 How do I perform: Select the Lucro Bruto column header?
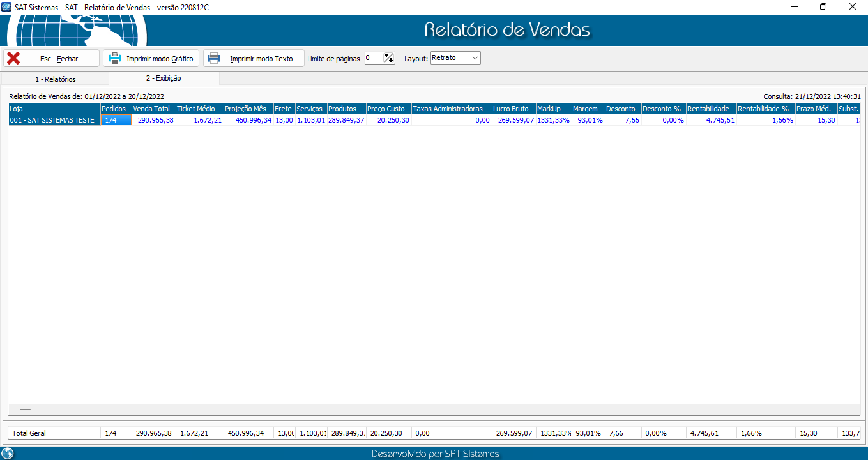tap(513, 109)
